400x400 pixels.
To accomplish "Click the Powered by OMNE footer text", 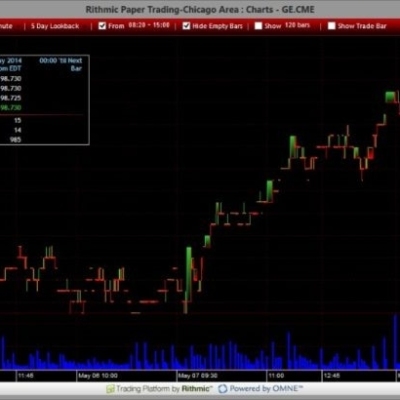I will point(266,389).
